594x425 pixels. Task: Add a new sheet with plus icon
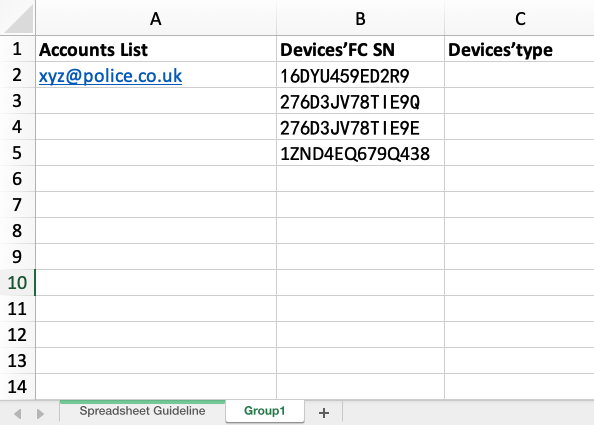tap(324, 412)
